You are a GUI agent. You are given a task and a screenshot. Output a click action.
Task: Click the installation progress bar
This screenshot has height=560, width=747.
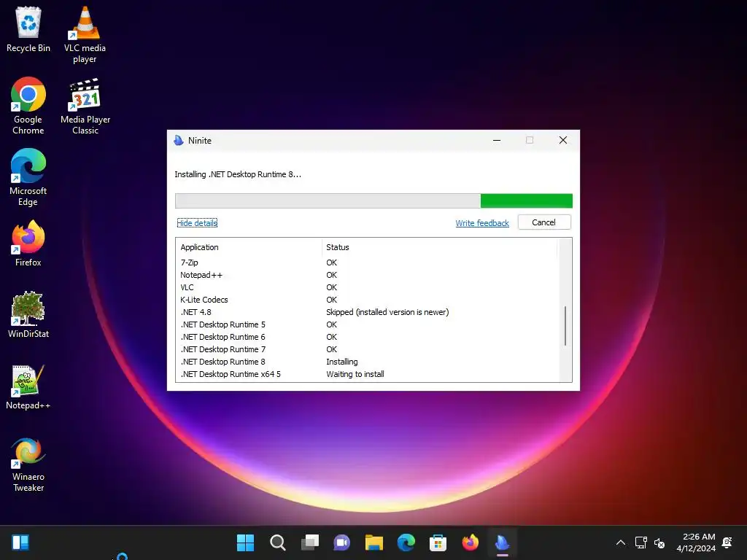pyautogui.click(x=374, y=201)
